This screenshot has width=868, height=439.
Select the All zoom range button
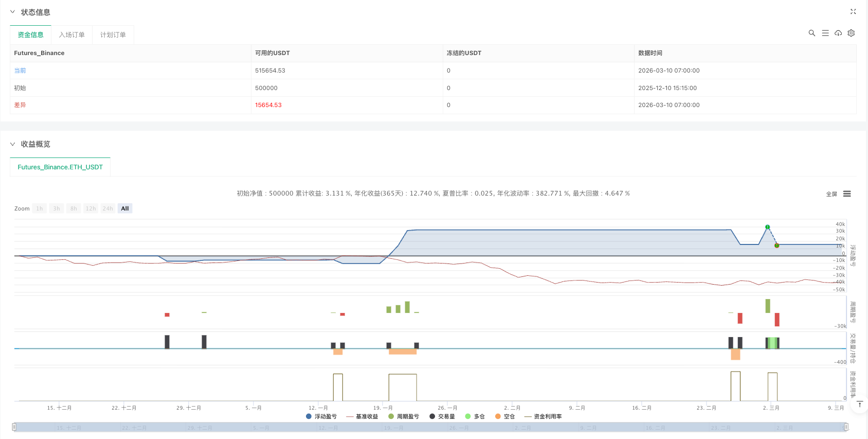(125, 208)
